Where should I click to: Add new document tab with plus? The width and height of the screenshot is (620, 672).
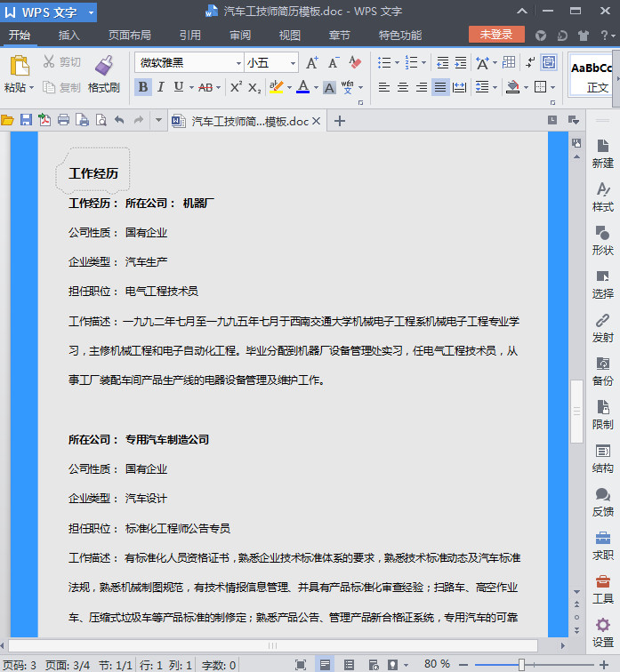340,121
